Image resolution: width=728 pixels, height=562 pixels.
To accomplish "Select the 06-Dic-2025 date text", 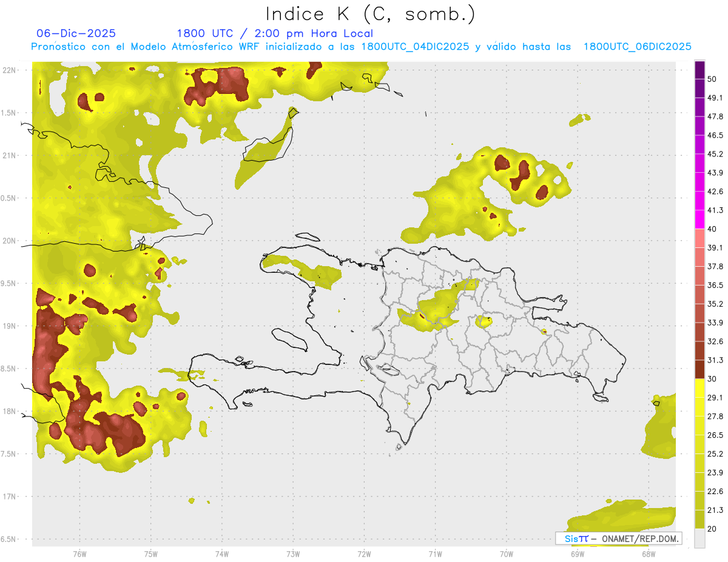I will (x=76, y=33).
